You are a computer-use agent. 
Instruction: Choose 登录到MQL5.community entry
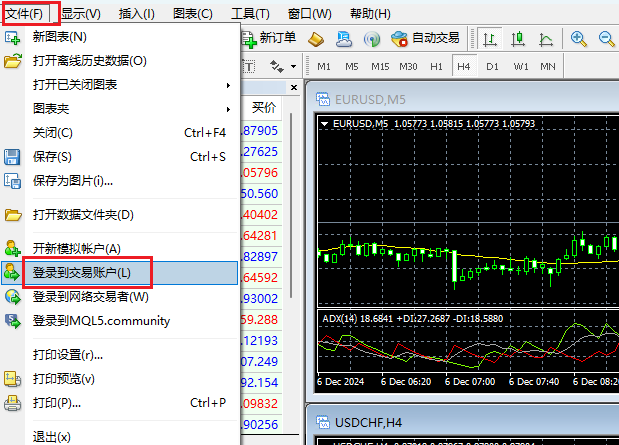[120, 321]
